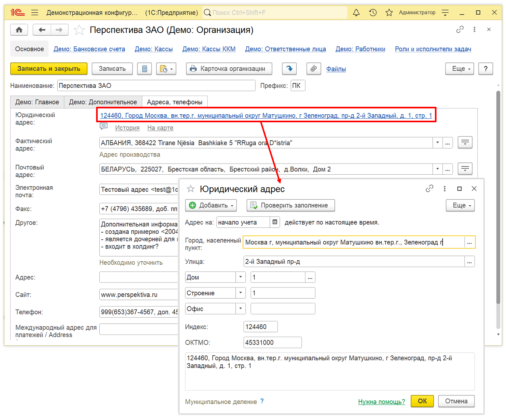Click Записать и закрыть button
This screenshot has width=506, height=420.
pyautogui.click(x=49, y=69)
